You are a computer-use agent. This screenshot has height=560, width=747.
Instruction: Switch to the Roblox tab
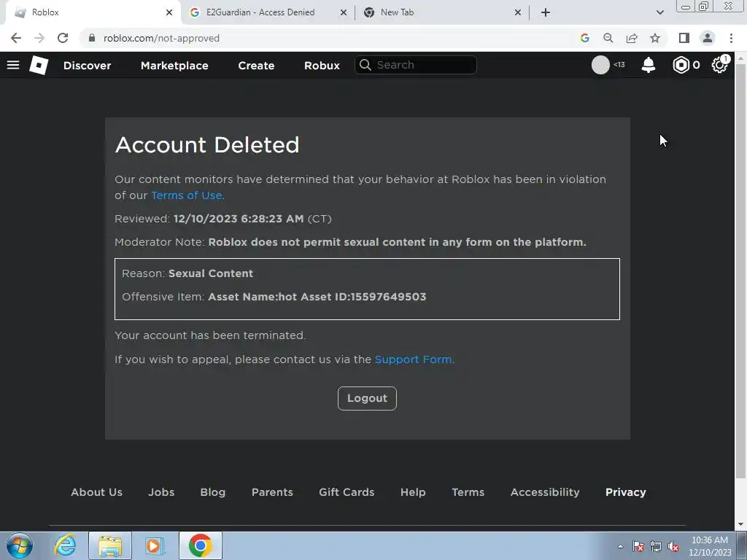tap(90, 12)
